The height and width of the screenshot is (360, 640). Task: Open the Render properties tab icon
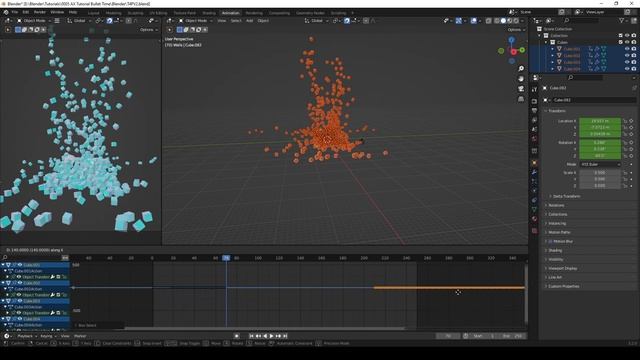pyautogui.click(x=534, y=101)
